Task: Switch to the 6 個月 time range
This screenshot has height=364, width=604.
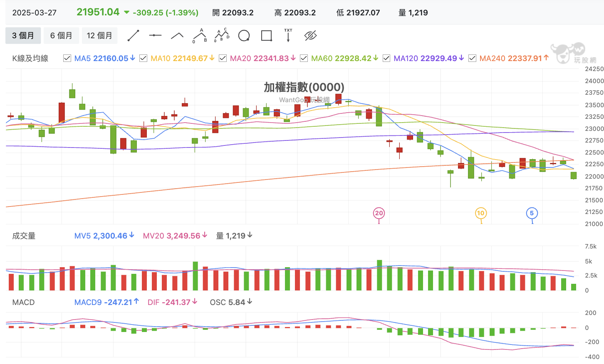Action: (62, 36)
